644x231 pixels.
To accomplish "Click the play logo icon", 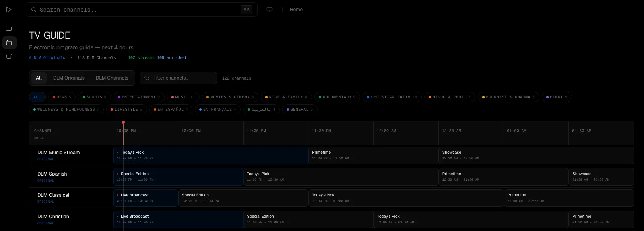I will (x=9, y=10).
